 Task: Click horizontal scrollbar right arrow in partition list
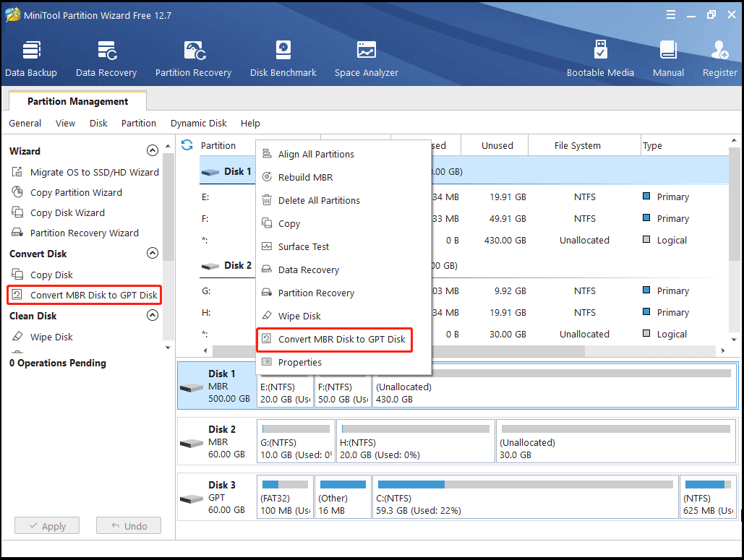coord(722,350)
